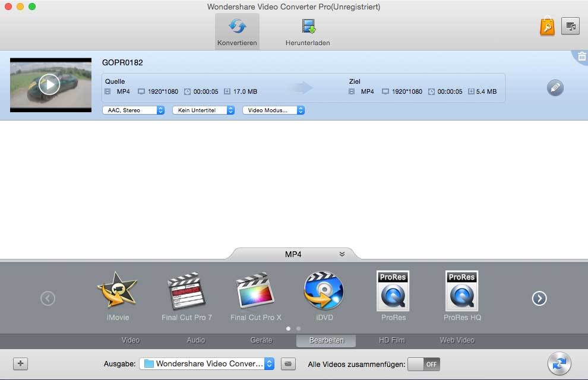Select the iDVD output format
Image resolution: width=588 pixels, height=380 pixels.
pyautogui.click(x=324, y=291)
